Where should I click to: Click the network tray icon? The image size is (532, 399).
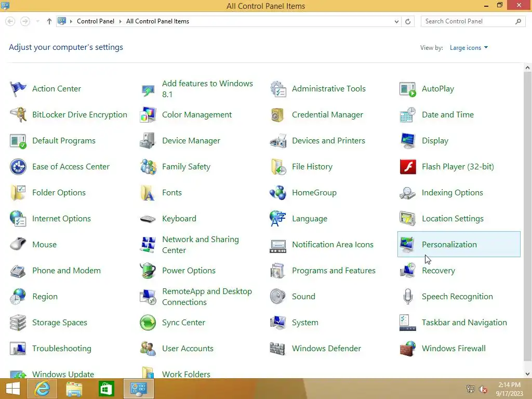[x=471, y=389]
